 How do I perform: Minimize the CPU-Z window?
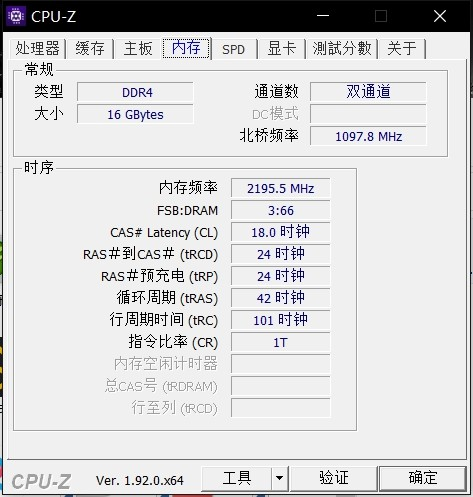[x=323, y=16]
